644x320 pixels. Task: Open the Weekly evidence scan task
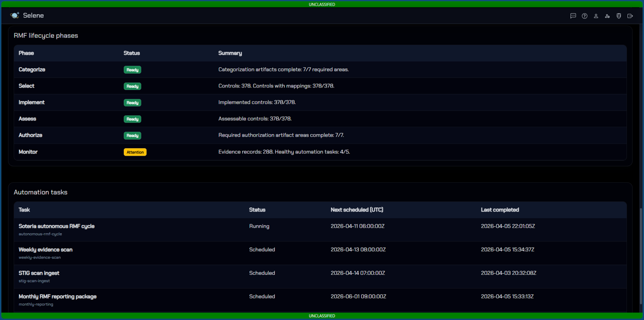click(45, 250)
